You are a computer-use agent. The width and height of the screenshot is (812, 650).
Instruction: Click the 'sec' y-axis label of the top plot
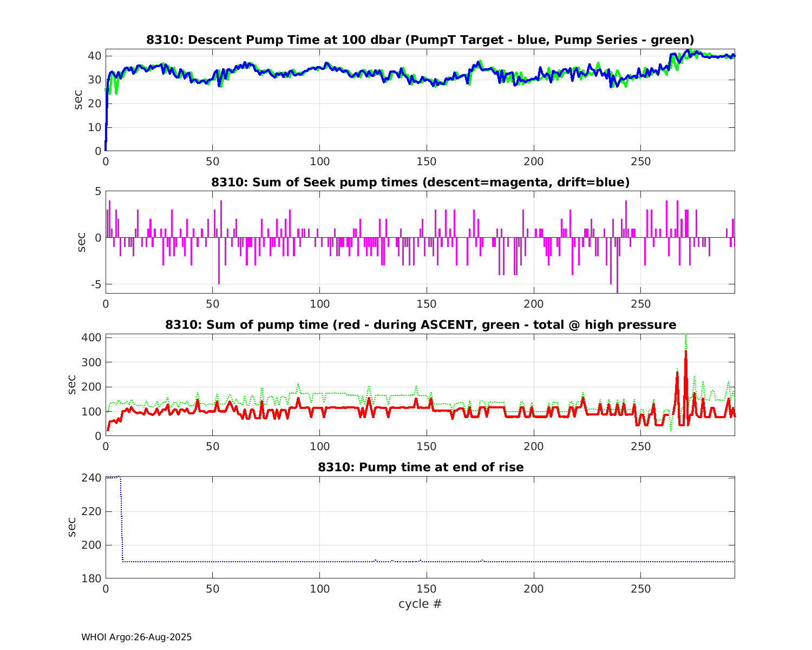(x=78, y=100)
